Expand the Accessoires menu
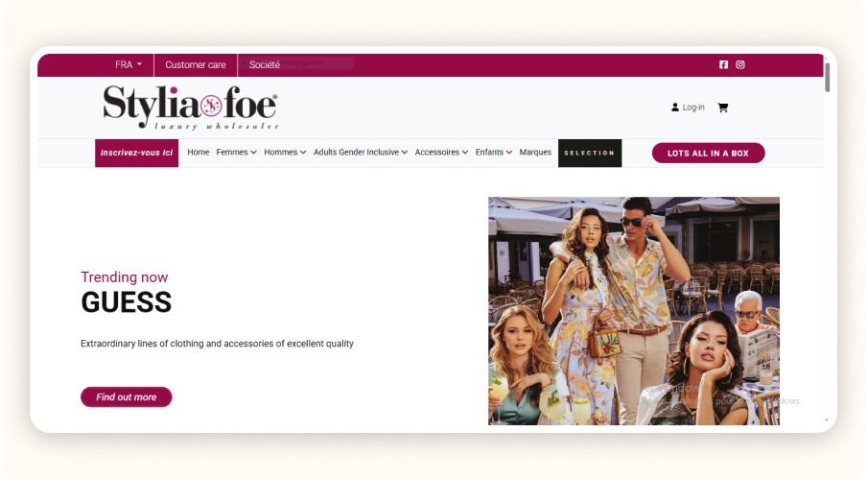Viewport: 868px width, 480px height. point(441,153)
